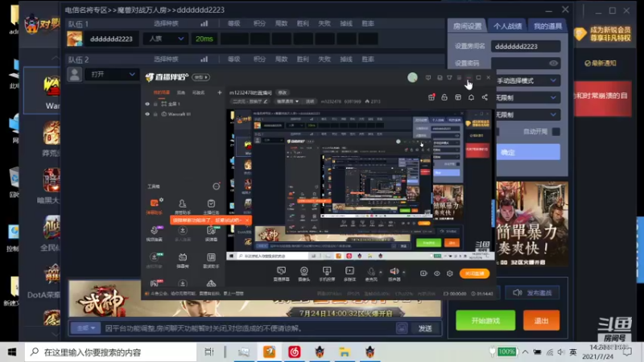This screenshot has width=644, height=362.
Task: Expand the microphone options arrow
Action: 380,272
